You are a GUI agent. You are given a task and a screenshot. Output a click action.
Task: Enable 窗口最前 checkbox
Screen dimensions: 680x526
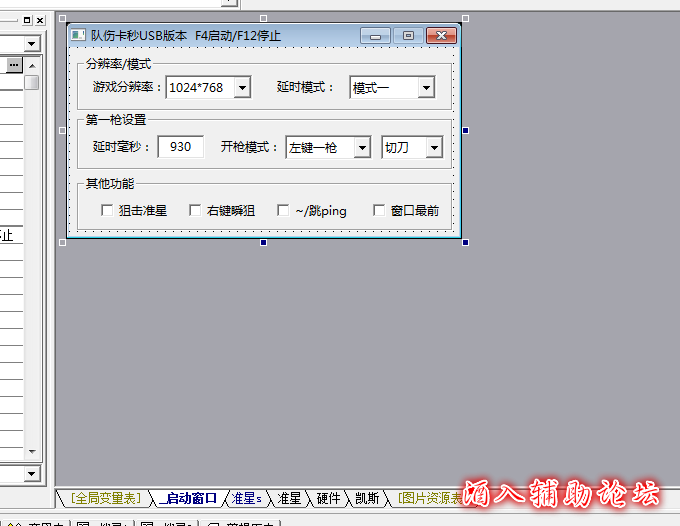click(379, 211)
